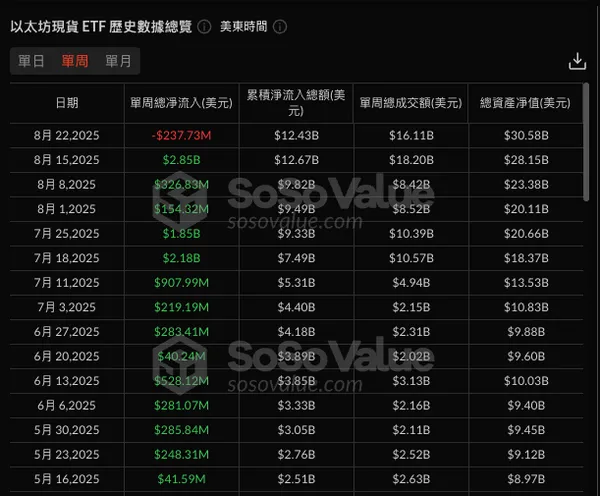Click the 單周總淨流入(美元) column header
600x496 pixels.
pos(181,103)
